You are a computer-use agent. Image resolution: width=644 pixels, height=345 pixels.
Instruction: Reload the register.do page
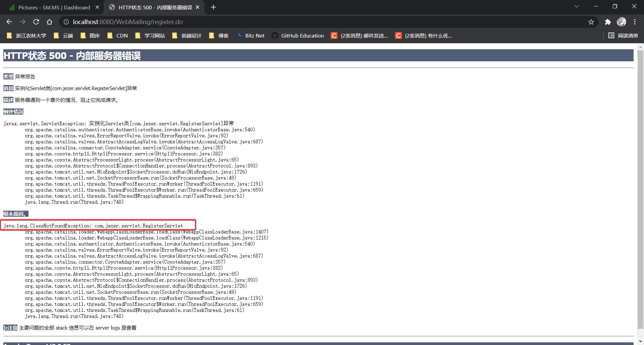[x=36, y=22]
